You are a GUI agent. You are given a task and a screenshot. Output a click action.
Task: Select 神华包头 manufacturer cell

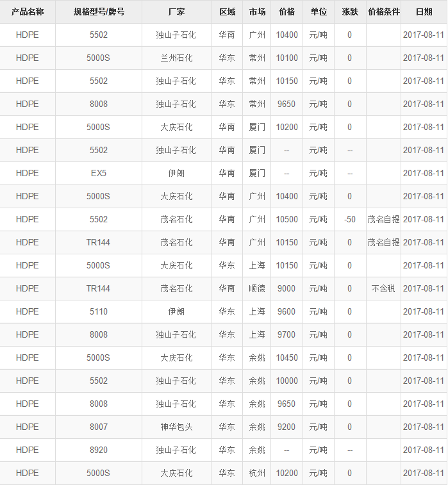click(176, 427)
